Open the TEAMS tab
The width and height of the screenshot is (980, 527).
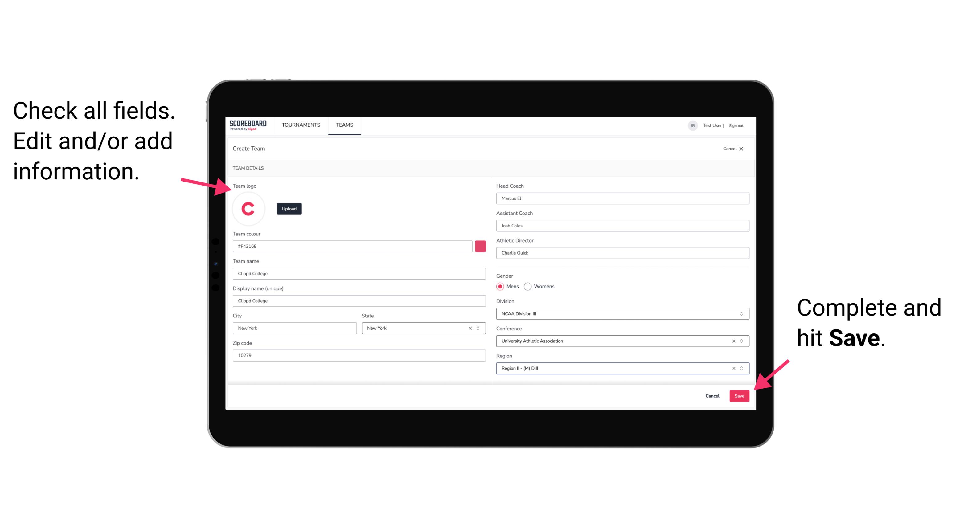344,125
